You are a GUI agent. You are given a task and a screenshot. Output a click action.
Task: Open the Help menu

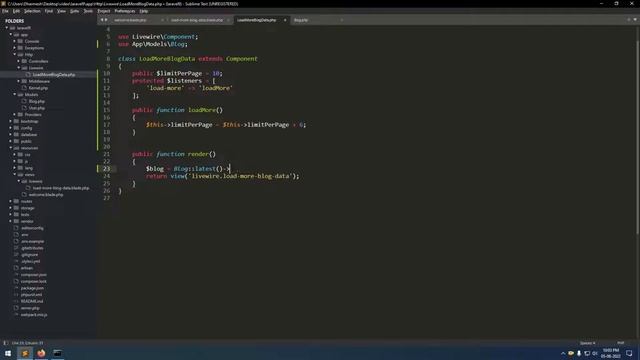click(144, 11)
